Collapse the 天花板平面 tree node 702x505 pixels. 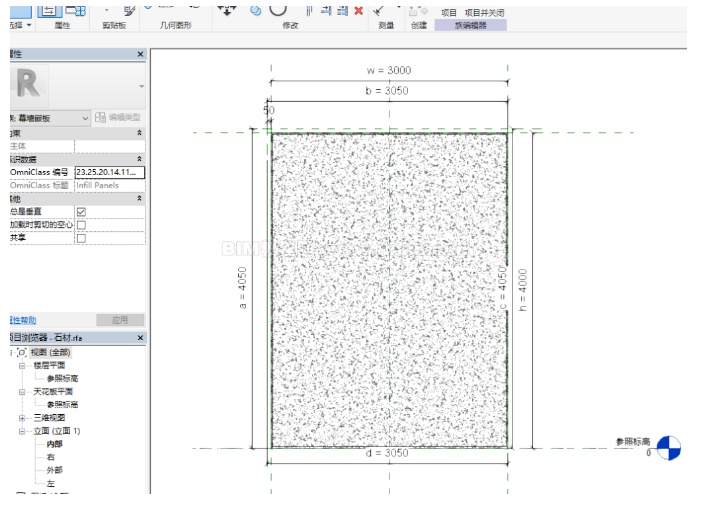[x=21, y=392]
